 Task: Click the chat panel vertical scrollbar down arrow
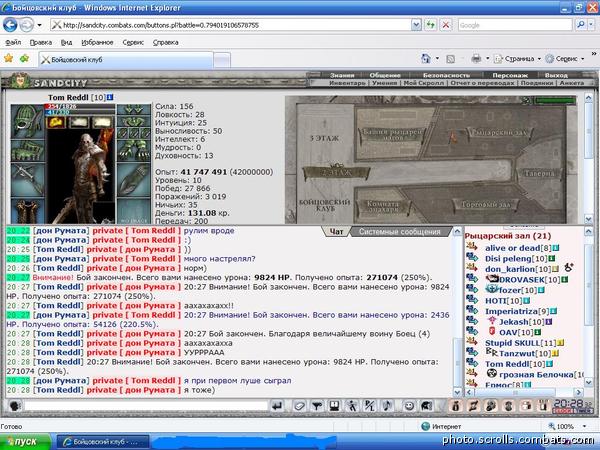tap(457, 392)
